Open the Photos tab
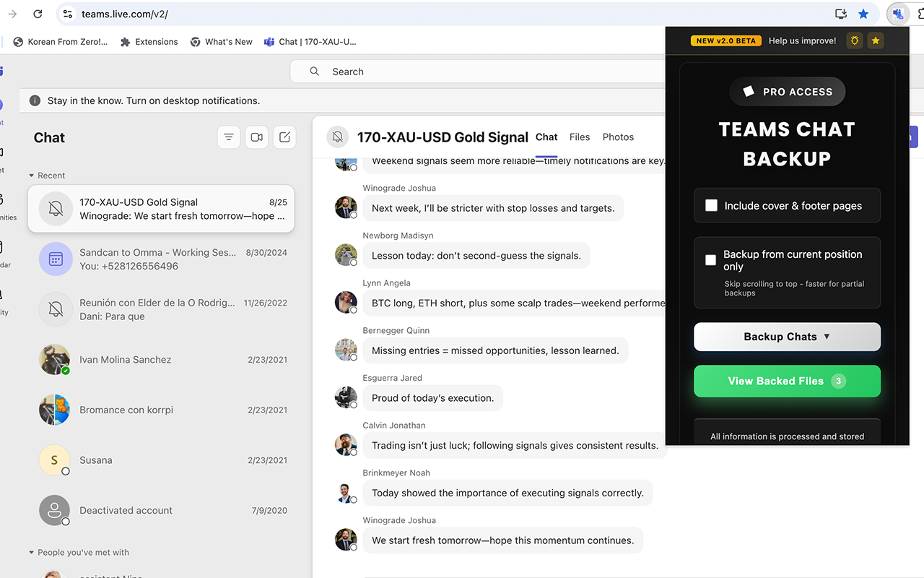924x578 pixels. 618,137
